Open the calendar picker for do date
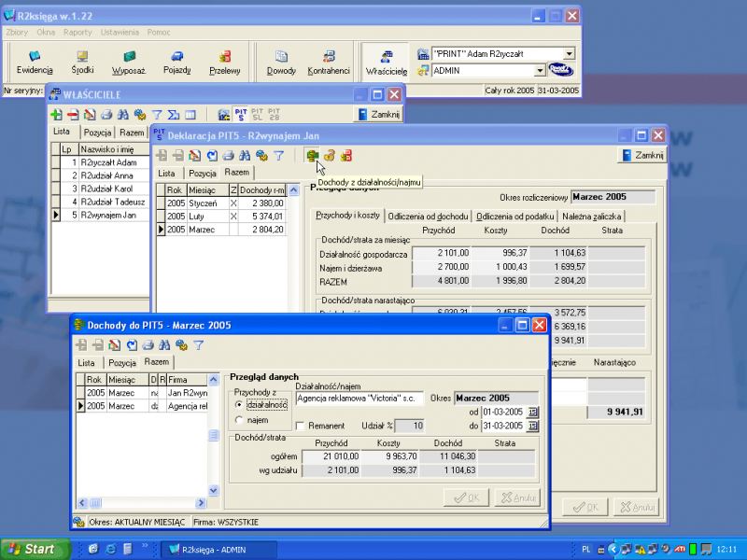Viewport: 747px width, 560px height. (532, 426)
